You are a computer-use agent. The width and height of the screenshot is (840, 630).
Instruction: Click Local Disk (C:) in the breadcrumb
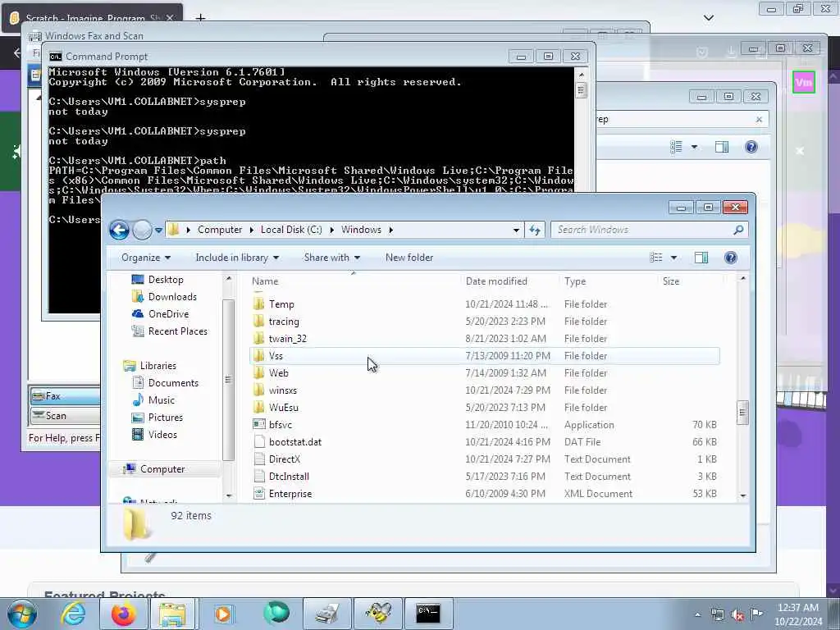point(291,230)
